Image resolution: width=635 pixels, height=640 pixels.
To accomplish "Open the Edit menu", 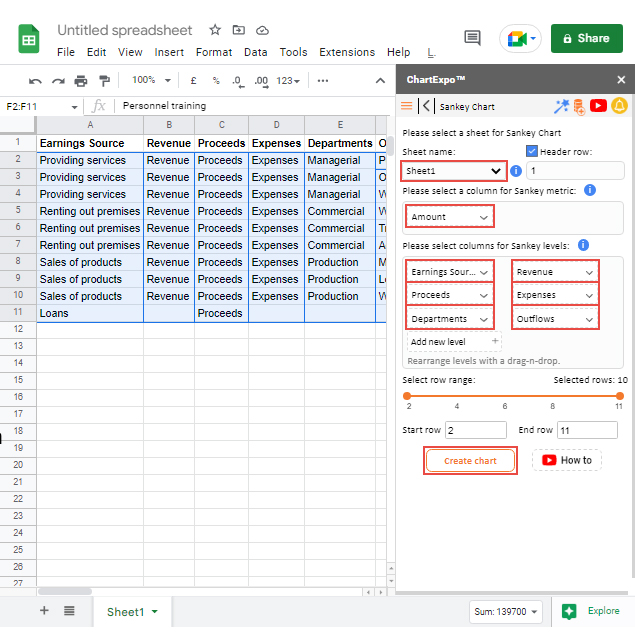I will click(x=96, y=53).
